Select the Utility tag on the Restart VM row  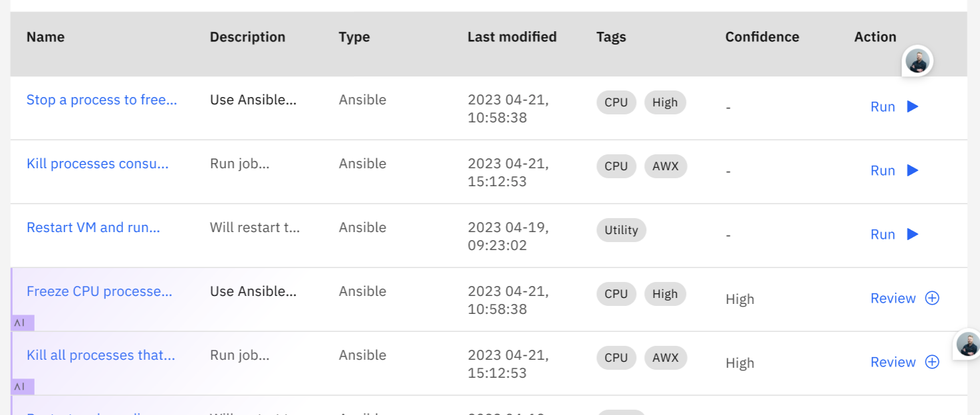[620, 230]
